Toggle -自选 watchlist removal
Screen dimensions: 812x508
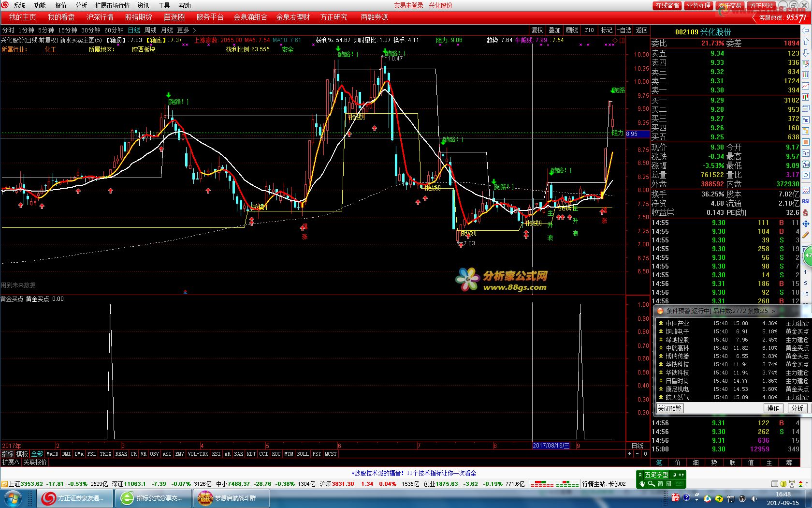624,30
